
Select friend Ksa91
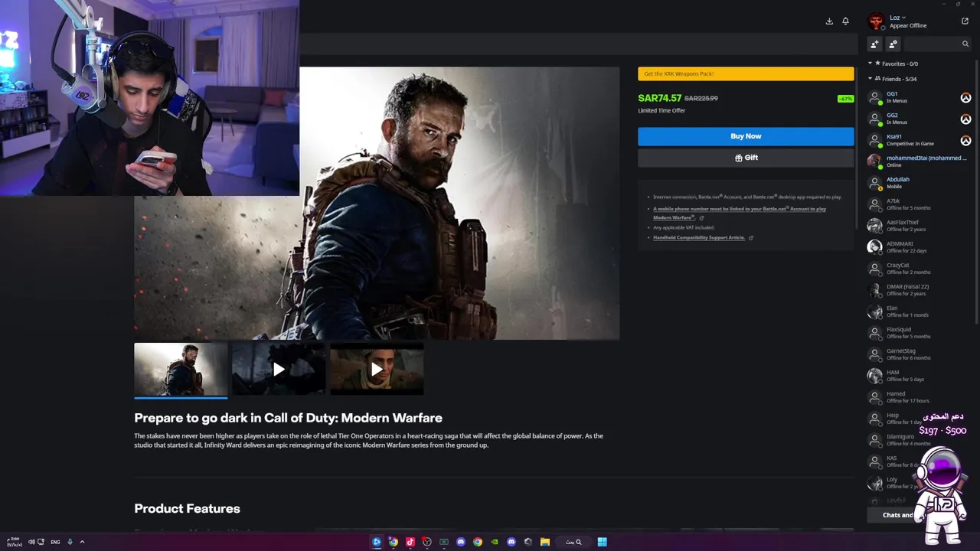pyautogui.click(x=919, y=140)
